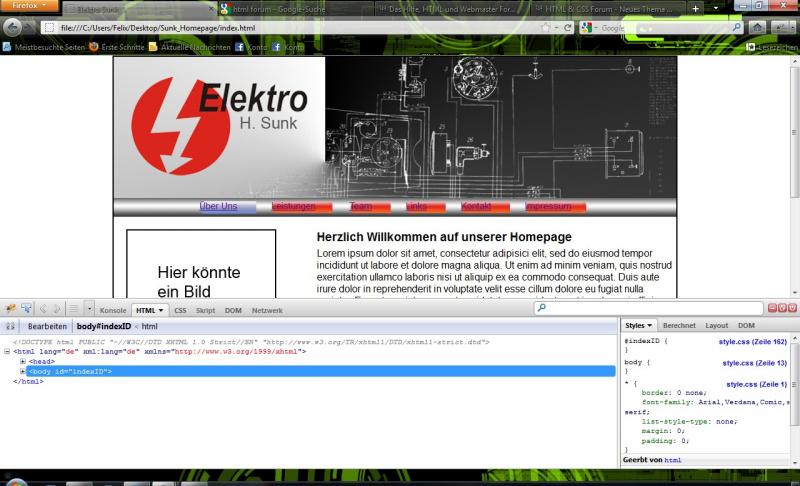Expand the body indexID node
Screen dimensions: 800x486
(x=23, y=372)
